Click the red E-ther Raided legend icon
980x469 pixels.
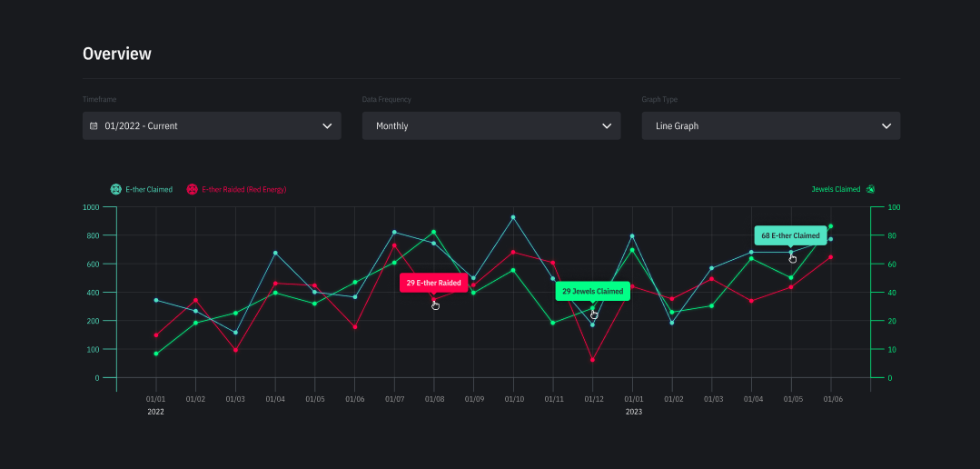pyautogui.click(x=192, y=190)
